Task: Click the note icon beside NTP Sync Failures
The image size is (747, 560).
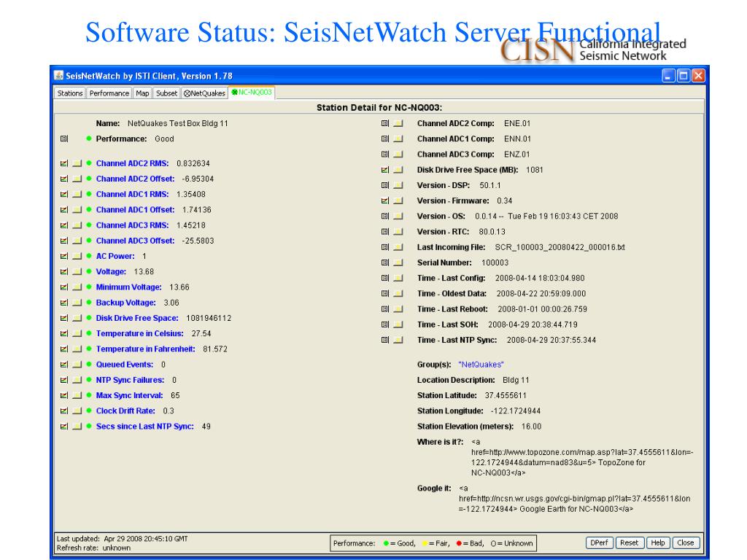Action: coord(77,380)
